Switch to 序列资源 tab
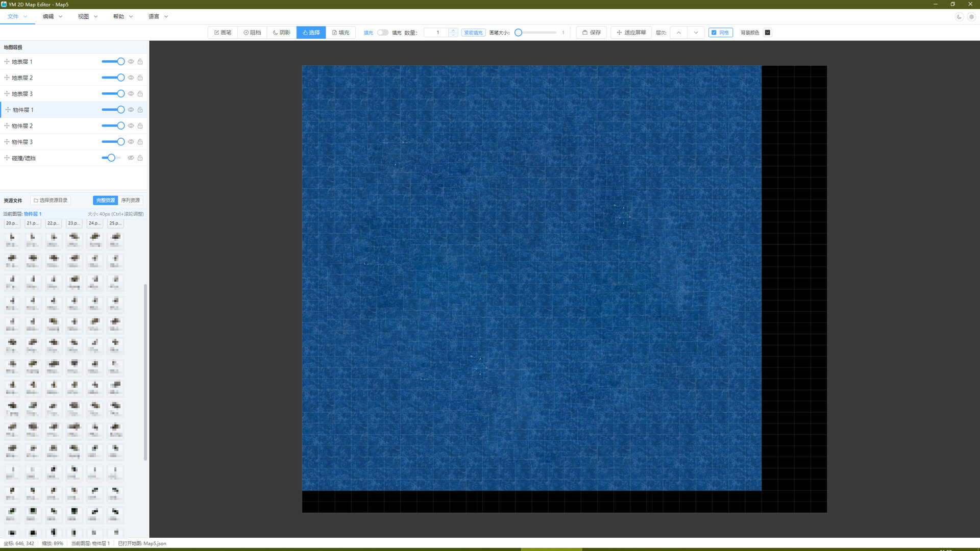 [130, 201]
